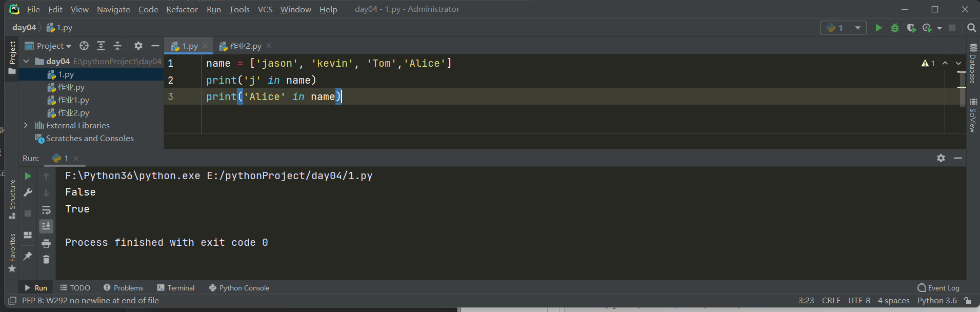Open the run configuration dropdown
Screen dimensions: 980x312
coord(844,28)
